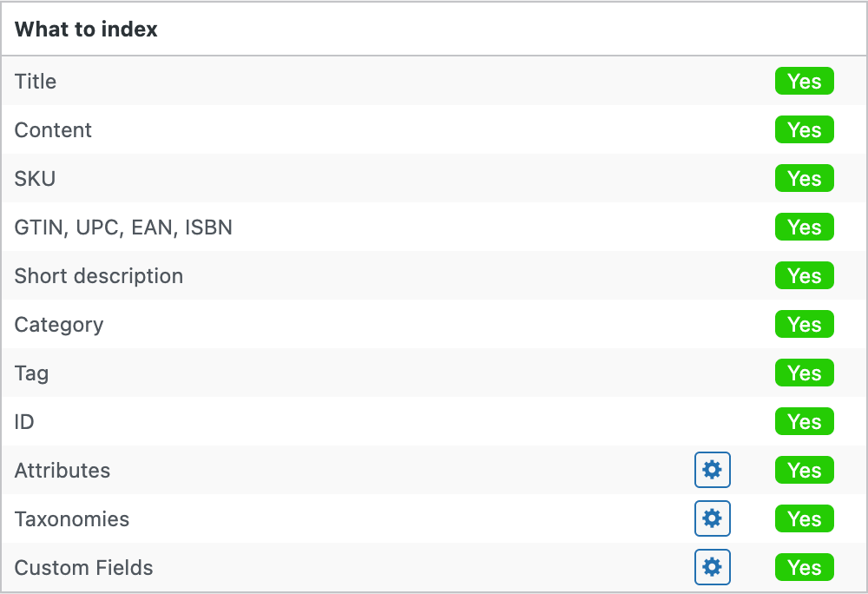The width and height of the screenshot is (868, 594).
Task: Toggle SKU indexing off
Action: click(x=804, y=179)
